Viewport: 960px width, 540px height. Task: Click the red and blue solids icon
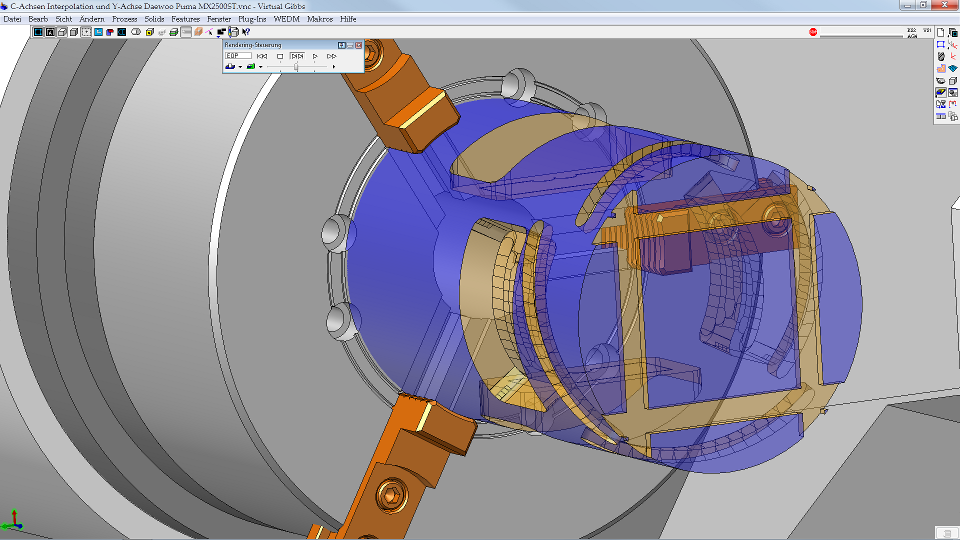(x=110, y=32)
